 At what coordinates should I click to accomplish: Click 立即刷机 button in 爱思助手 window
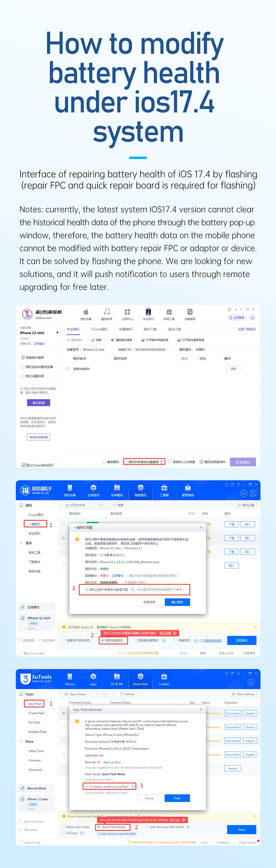(x=242, y=640)
